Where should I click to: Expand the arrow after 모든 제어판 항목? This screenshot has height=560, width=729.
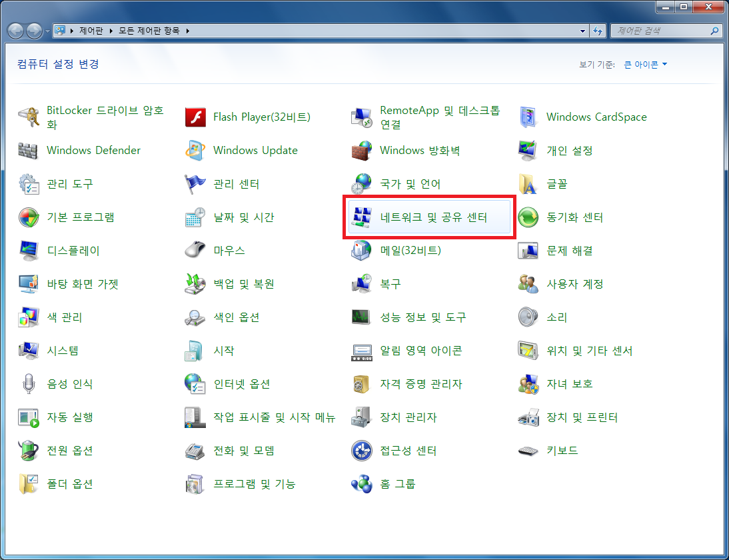point(188,31)
